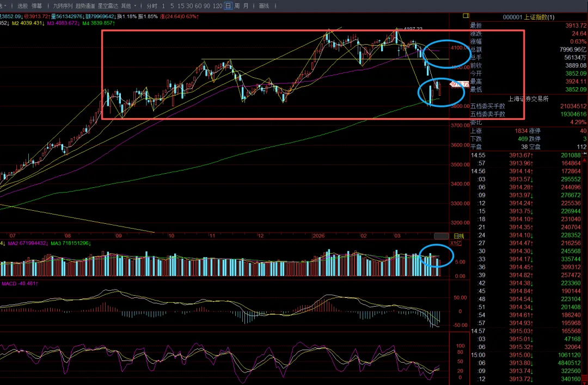Click the M2 4039.431 moving average label

28,23
